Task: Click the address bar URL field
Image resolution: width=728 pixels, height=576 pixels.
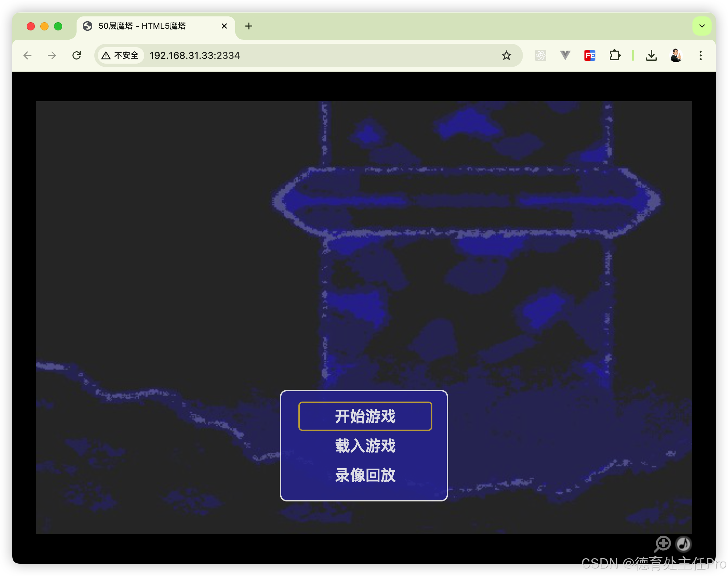Action: tap(308, 55)
